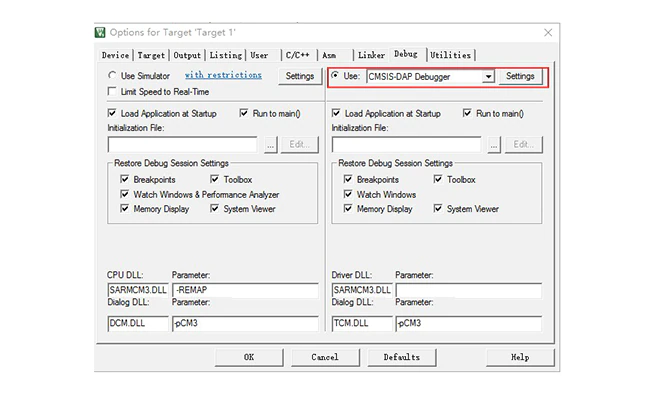Viewport: 652px width, 404px height.
Task: Expand the CMSIS-DAP Debugger dropdown
Action: pyautogui.click(x=488, y=76)
